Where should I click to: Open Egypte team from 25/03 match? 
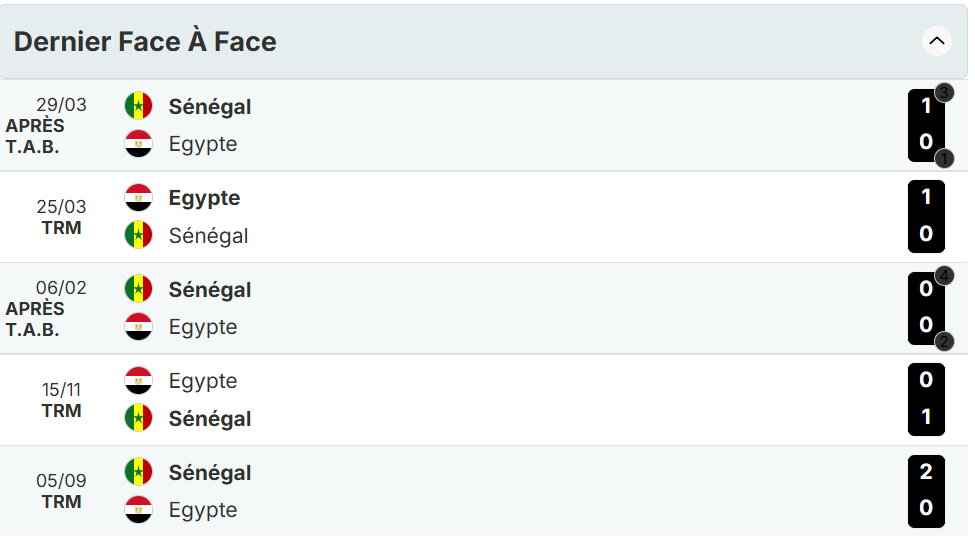(x=204, y=198)
